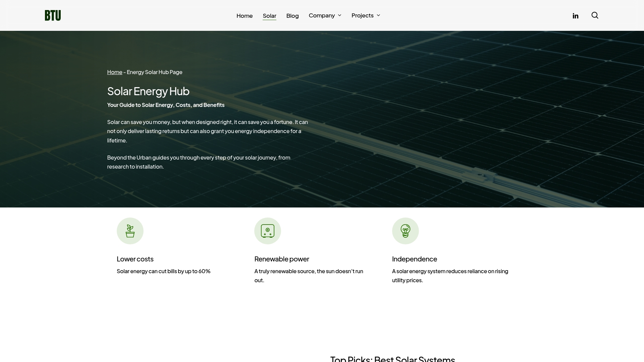Go to Home from the navigation bar
This screenshot has width=644, height=362.
(x=245, y=15)
